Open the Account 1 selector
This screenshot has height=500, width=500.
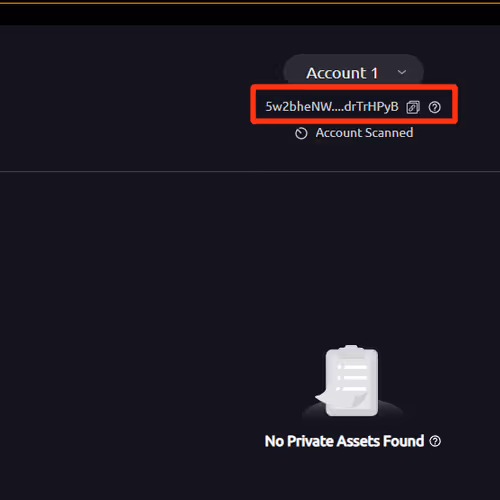point(353,71)
